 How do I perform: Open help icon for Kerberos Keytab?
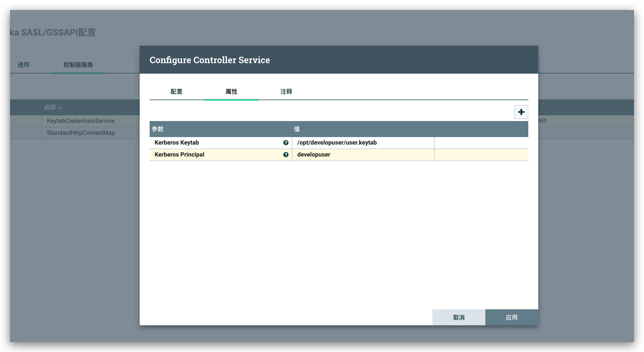(286, 143)
